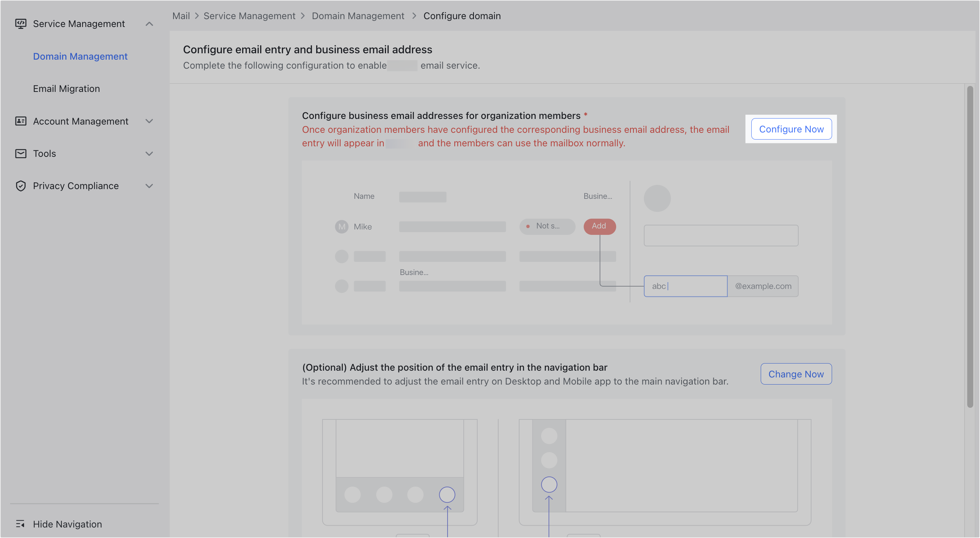The image size is (980, 538).
Task: Click the Configure domain breadcrumb text
Action: (x=462, y=16)
